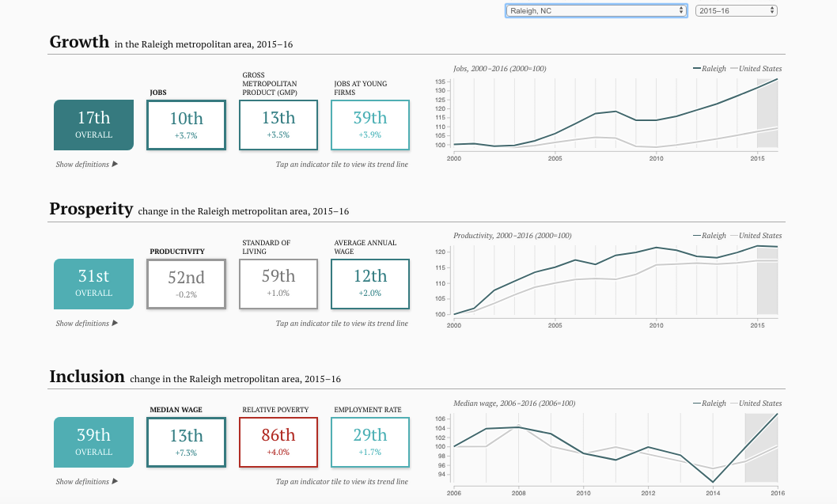Select the Median Wage 13th indicator tile
The image size is (837, 504).
(x=186, y=441)
